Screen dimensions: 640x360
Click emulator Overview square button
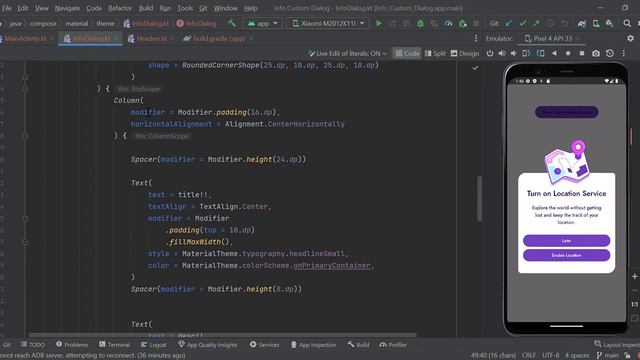click(582, 53)
